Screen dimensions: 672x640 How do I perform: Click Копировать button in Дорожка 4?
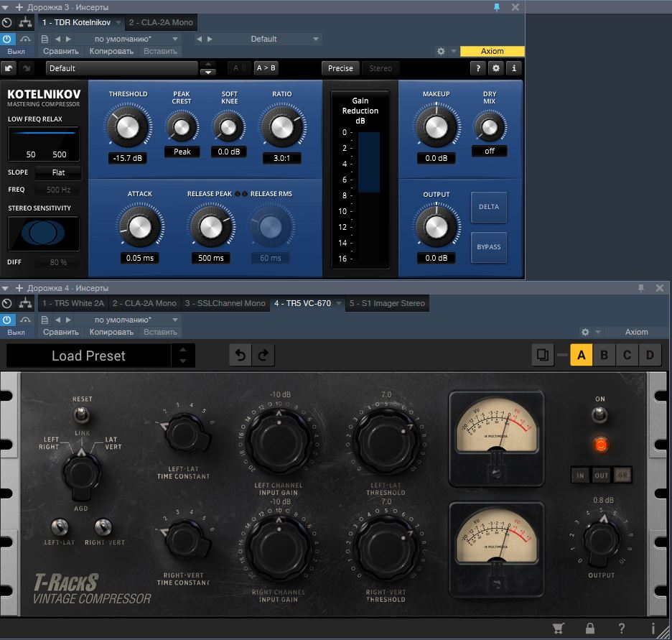[111, 332]
